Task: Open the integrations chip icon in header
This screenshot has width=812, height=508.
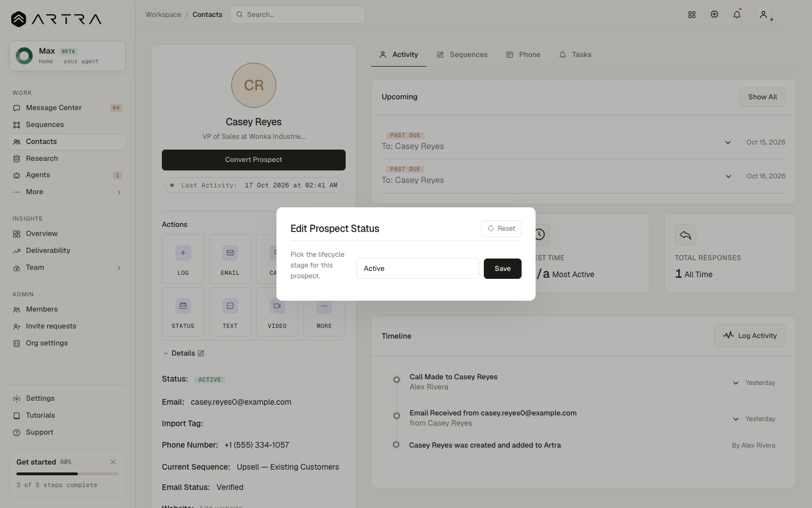Action: [x=714, y=15]
